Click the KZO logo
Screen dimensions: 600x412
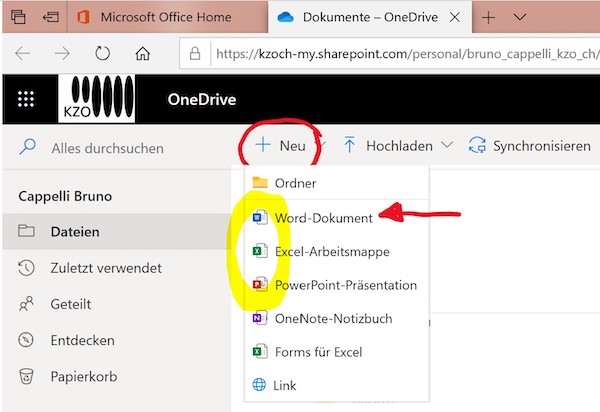[x=101, y=98]
